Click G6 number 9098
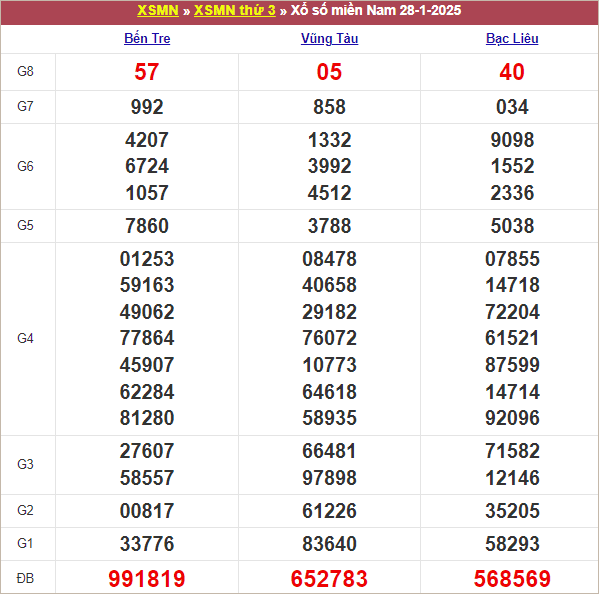599x594 pixels. [x=512, y=140]
